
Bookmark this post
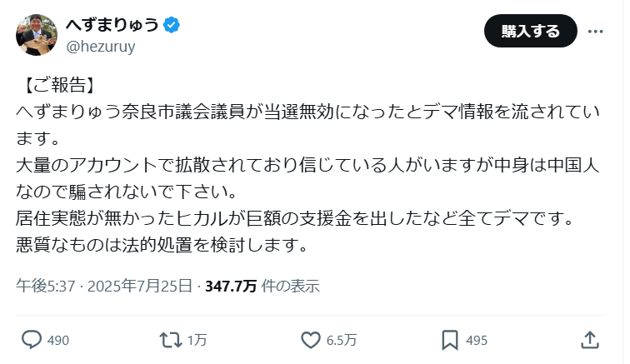449,340
